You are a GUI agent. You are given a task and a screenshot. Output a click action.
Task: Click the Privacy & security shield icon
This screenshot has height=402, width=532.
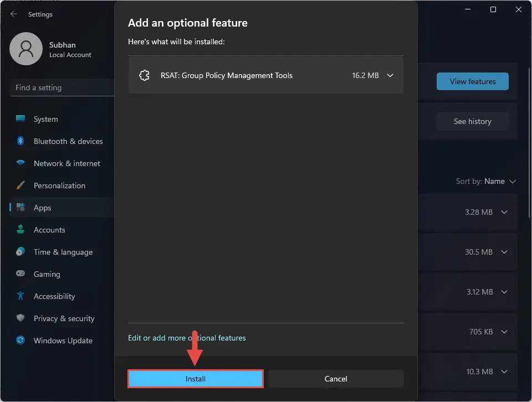point(21,318)
